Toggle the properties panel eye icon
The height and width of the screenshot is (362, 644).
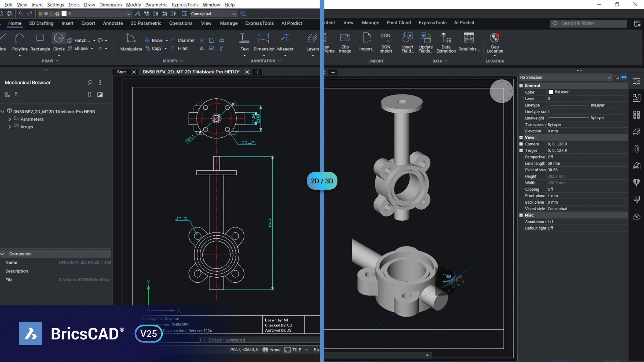pos(624,77)
